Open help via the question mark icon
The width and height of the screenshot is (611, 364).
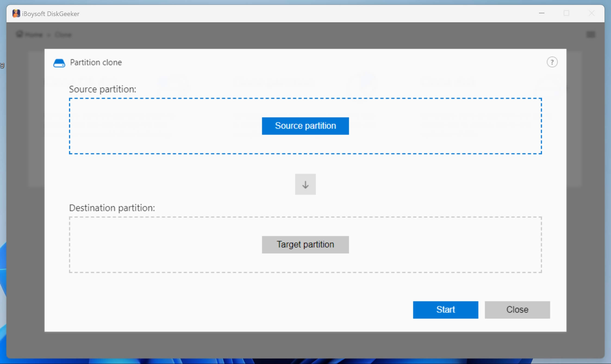[x=552, y=62]
